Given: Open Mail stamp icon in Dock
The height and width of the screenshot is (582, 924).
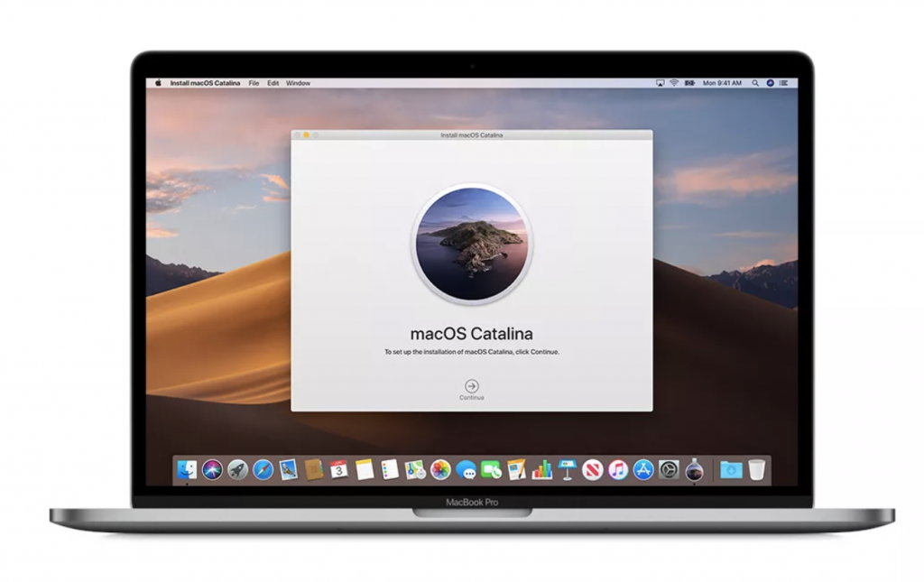Looking at the screenshot, I should tap(288, 469).
